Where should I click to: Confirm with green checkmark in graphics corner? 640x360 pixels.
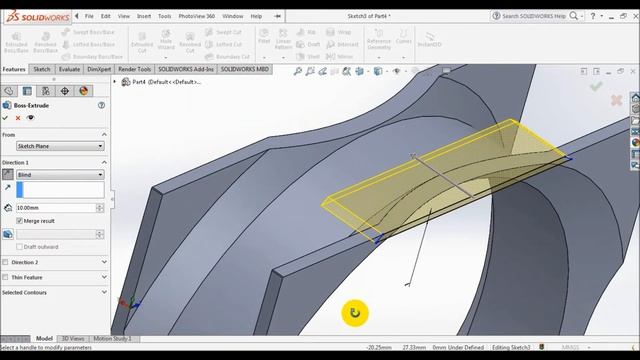[x=596, y=87]
